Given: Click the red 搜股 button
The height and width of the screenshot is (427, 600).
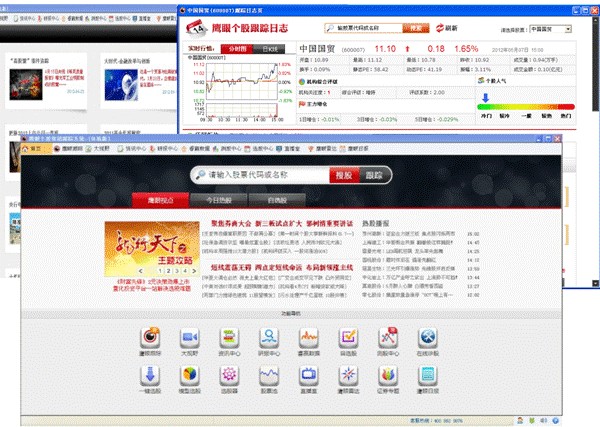Looking at the screenshot, I should (344, 175).
